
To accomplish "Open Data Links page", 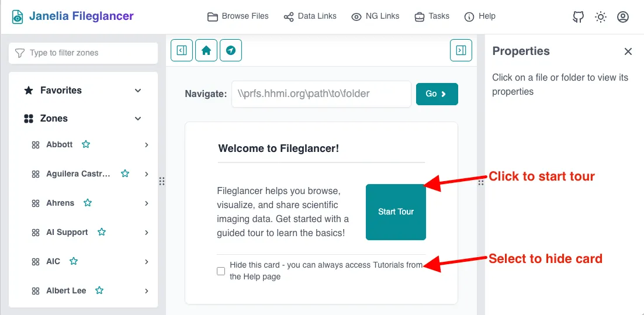I will 310,16.
